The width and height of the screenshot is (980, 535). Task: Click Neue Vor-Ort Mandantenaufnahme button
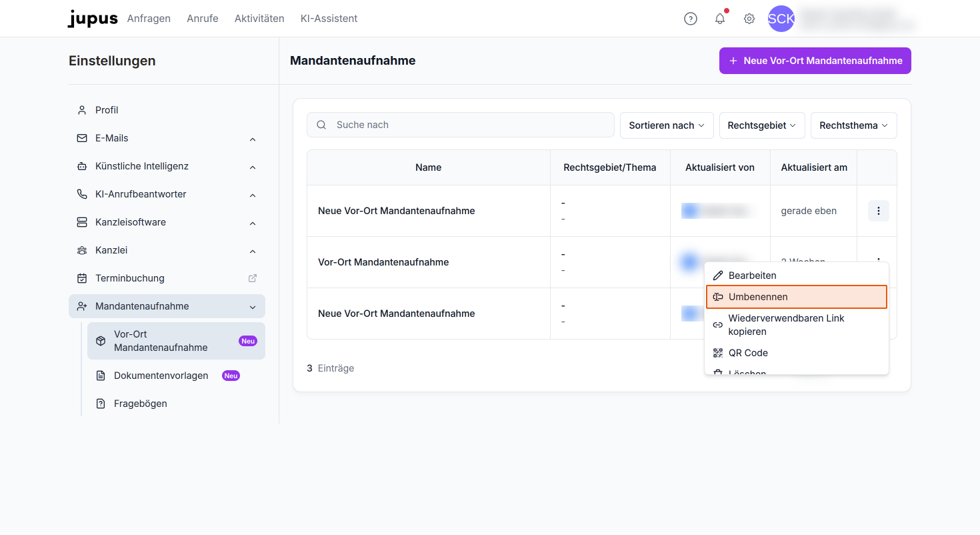(x=815, y=61)
